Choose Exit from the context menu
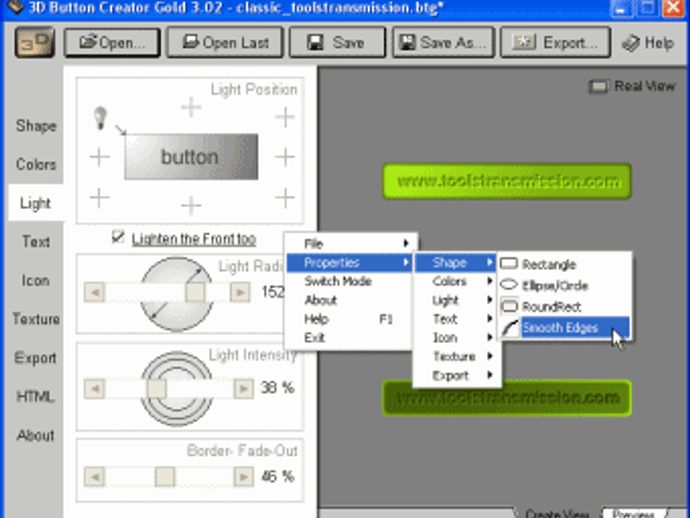The image size is (690, 518). (350, 338)
